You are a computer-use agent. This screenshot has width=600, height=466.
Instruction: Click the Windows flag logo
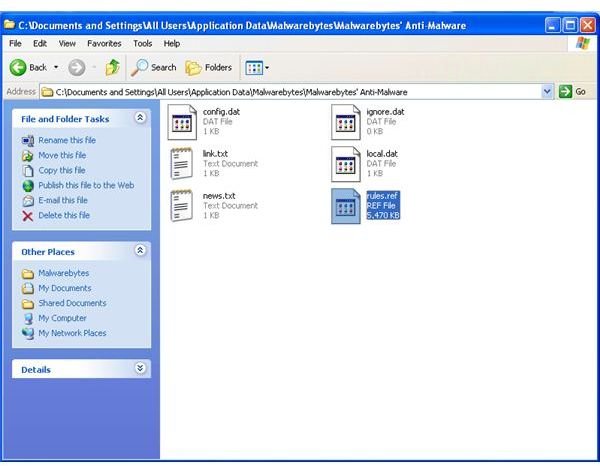click(583, 43)
